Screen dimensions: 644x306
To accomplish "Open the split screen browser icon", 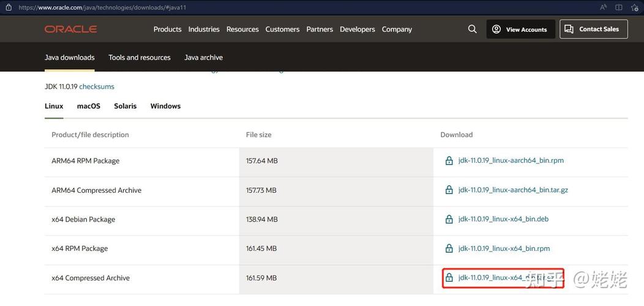I will coord(618,7).
